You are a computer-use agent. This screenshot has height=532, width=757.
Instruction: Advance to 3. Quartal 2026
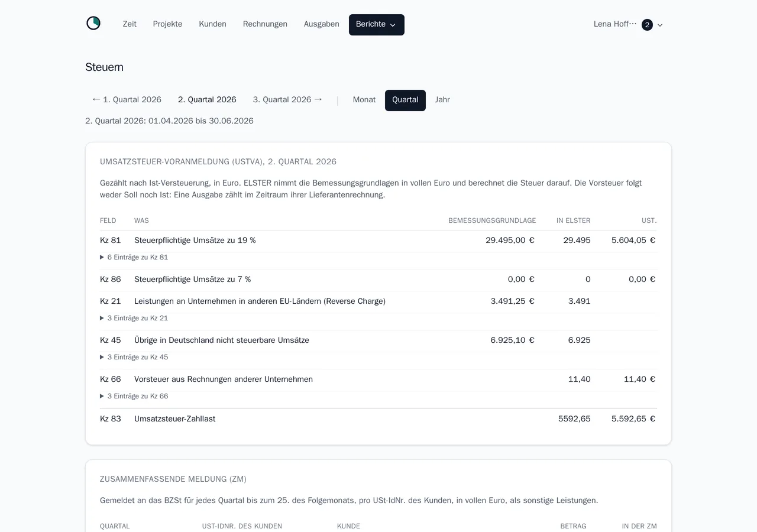[x=287, y=100]
